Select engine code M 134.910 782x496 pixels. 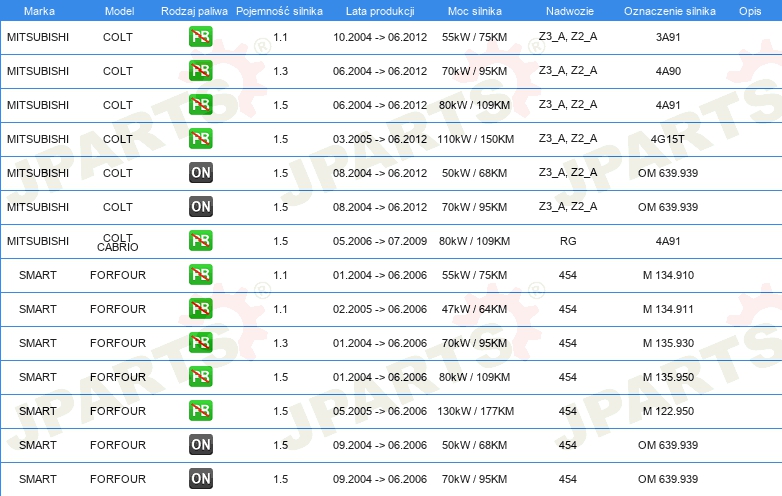[668, 275]
